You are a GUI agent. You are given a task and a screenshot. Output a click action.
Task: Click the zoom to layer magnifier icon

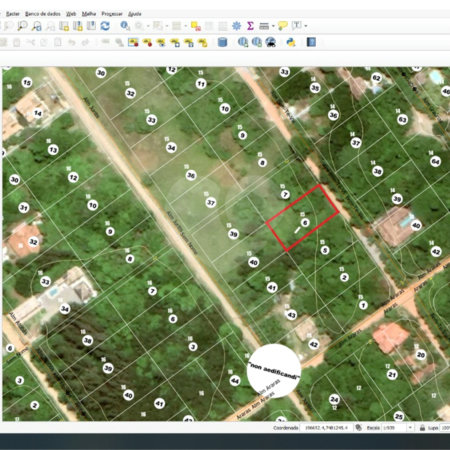coord(36,26)
